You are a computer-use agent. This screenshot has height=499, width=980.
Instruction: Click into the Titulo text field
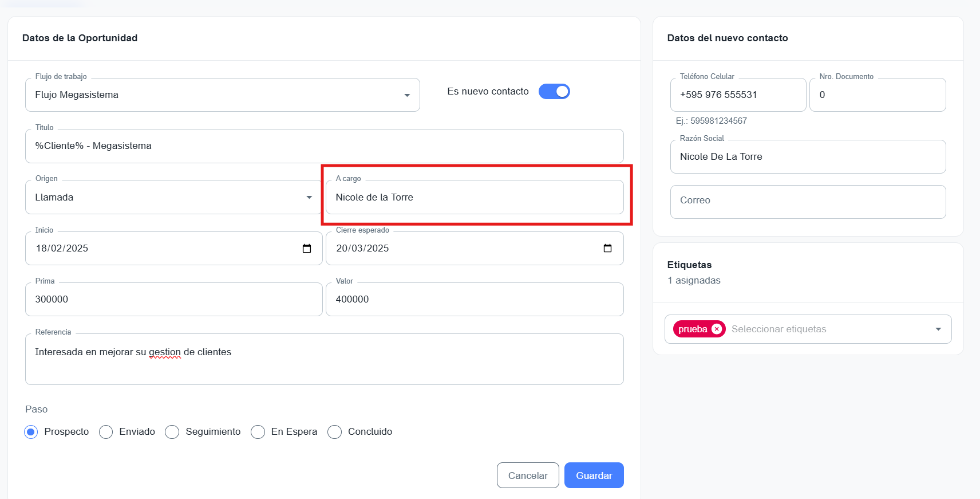click(324, 146)
